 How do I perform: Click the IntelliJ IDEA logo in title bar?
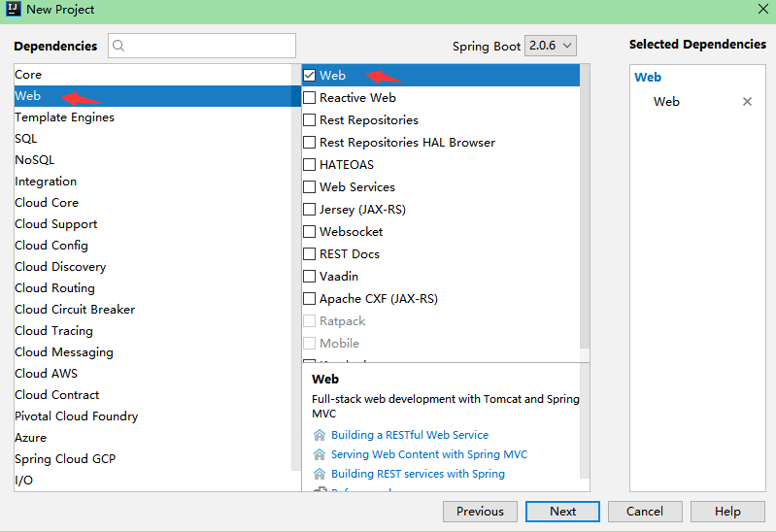tap(13, 9)
